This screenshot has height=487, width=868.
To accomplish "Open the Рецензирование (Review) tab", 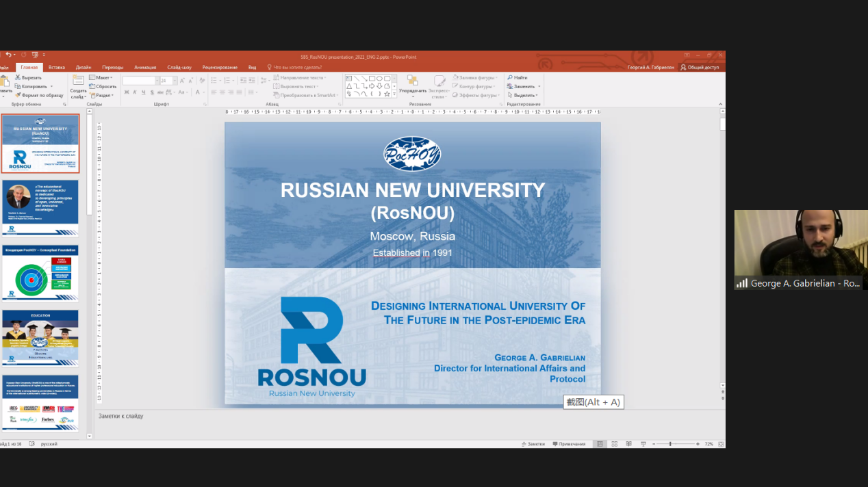I will tap(220, 67).
